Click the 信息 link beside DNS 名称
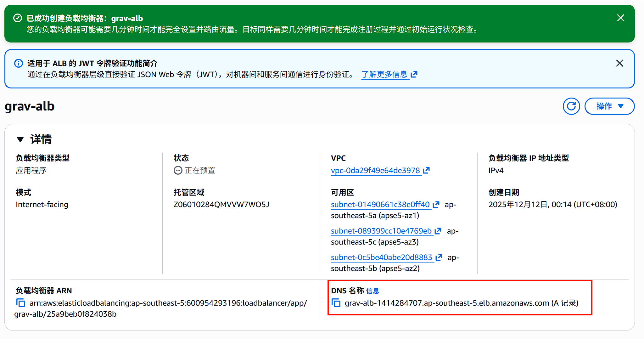The width and height of the screenshot is (644, 339). pos(372,291)
